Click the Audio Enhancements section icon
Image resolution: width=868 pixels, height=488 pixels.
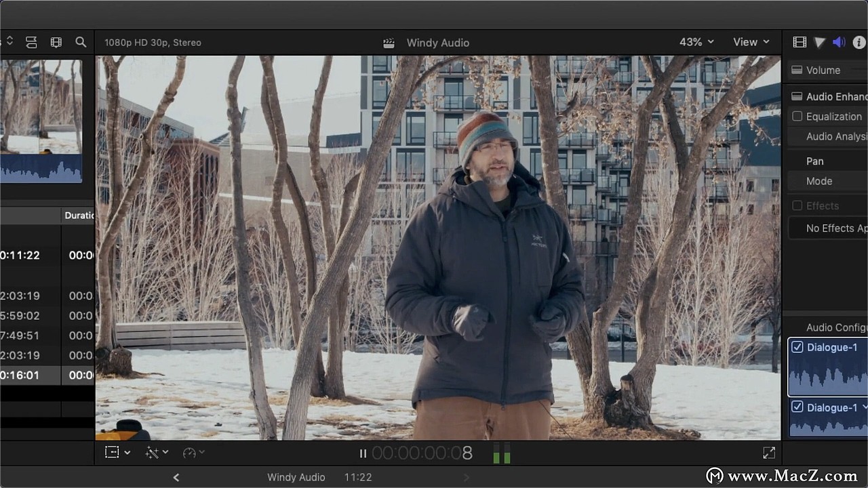pyautogui.click(x=797, y=96)
